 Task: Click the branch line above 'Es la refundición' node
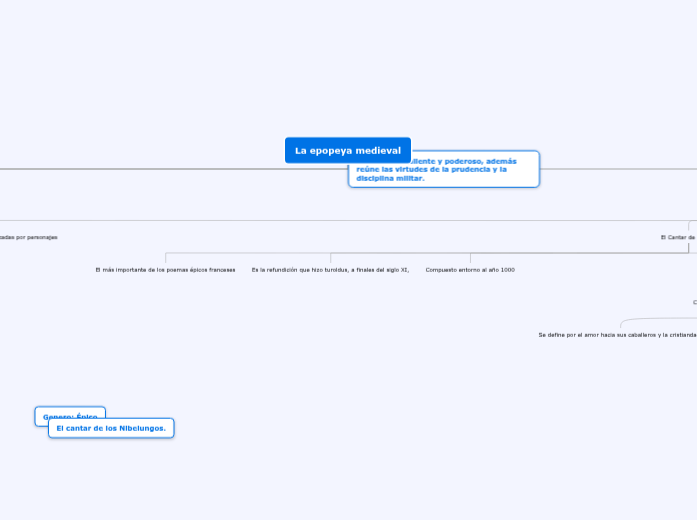[330, 258]
